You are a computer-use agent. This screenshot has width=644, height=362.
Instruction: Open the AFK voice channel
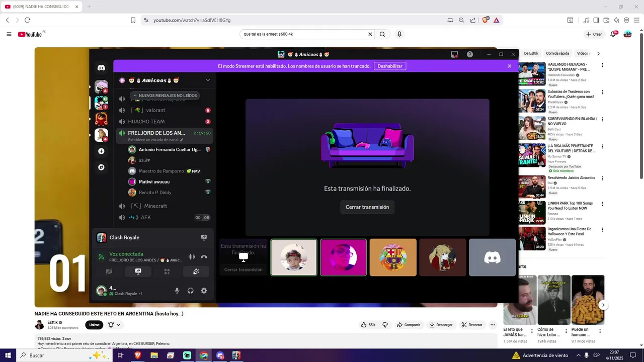point(164,218)
